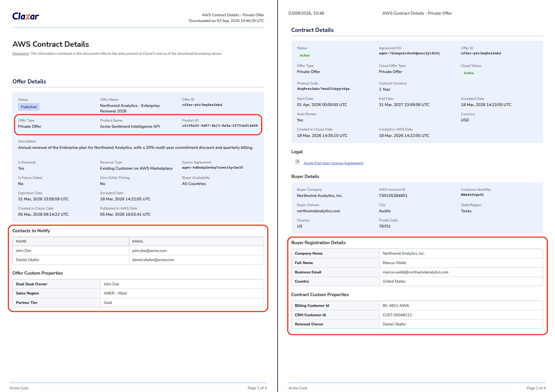This screenshot has height=392, width=555.
Task: Click the Agreement ID value
Action: tap(409, 53)
